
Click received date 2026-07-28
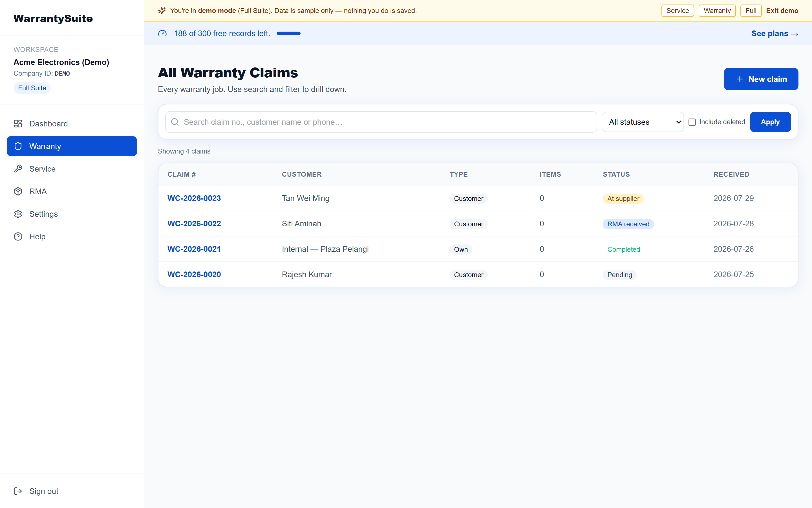tap(734, 224)
